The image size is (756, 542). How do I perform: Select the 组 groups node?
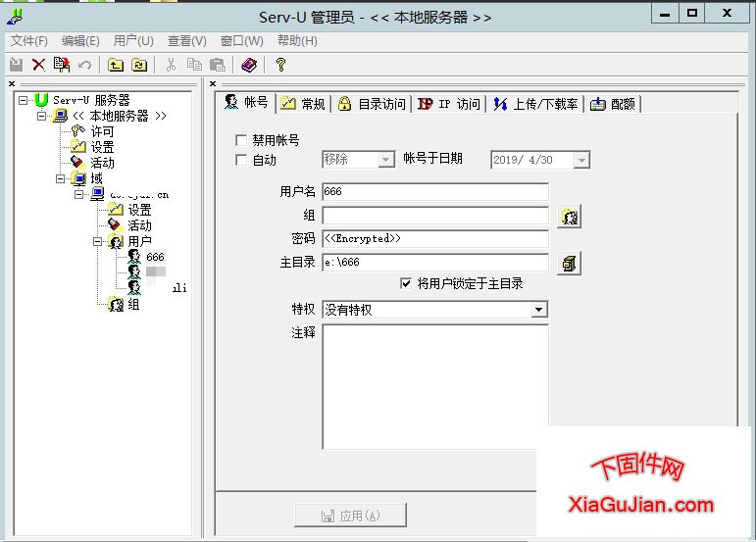coord(133,304)
